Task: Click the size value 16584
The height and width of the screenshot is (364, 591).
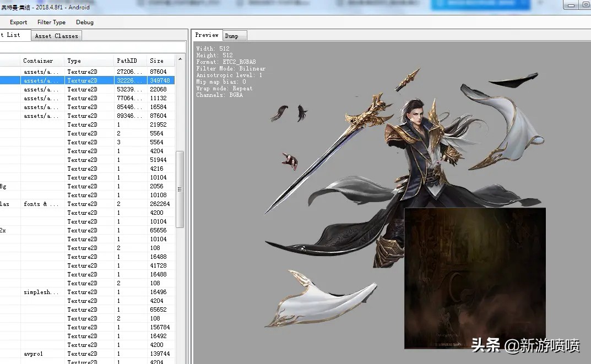Action: coord(158,107)
